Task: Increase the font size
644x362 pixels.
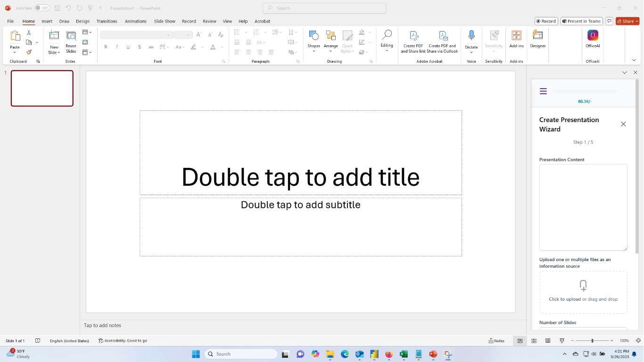Action: point(199,34)
